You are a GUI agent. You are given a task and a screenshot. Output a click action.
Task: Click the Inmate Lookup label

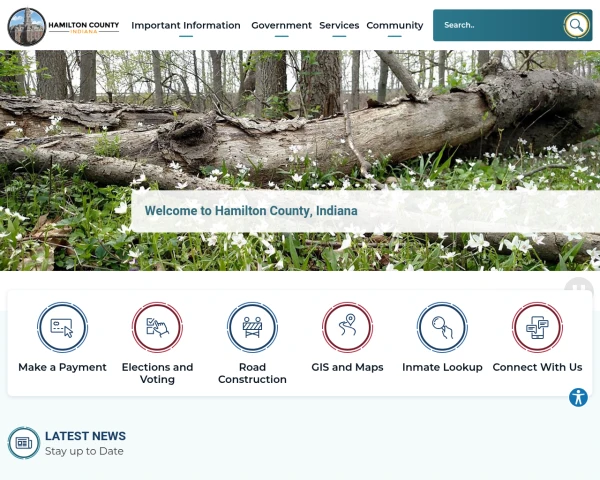pos(442,367)
